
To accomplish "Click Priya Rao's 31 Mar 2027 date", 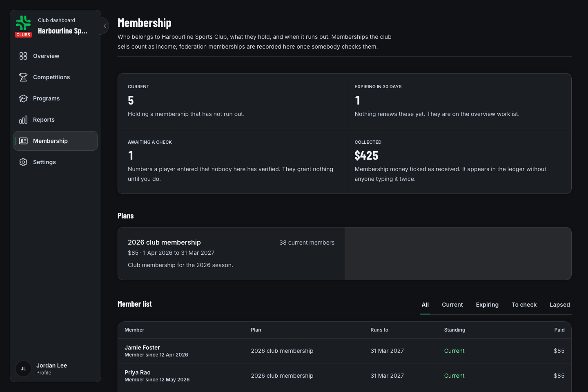I will pos(387,376).
